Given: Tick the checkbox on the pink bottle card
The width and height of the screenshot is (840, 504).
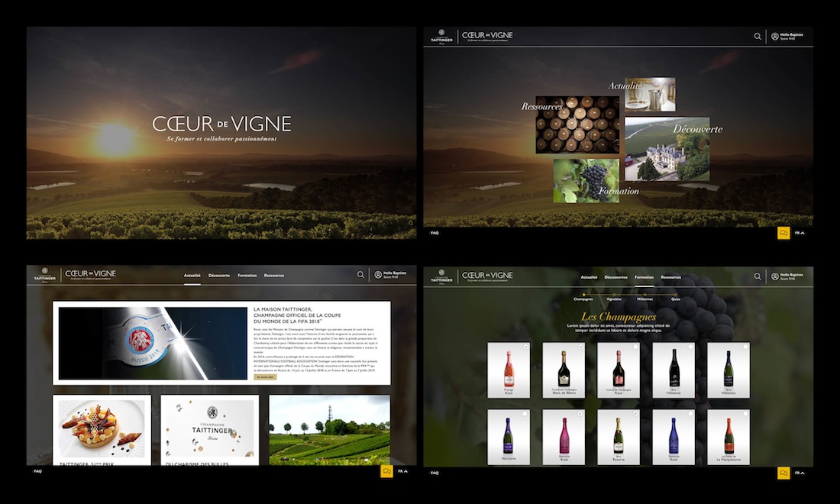Looking at the screenshot, I should click(x=580, y=414).
